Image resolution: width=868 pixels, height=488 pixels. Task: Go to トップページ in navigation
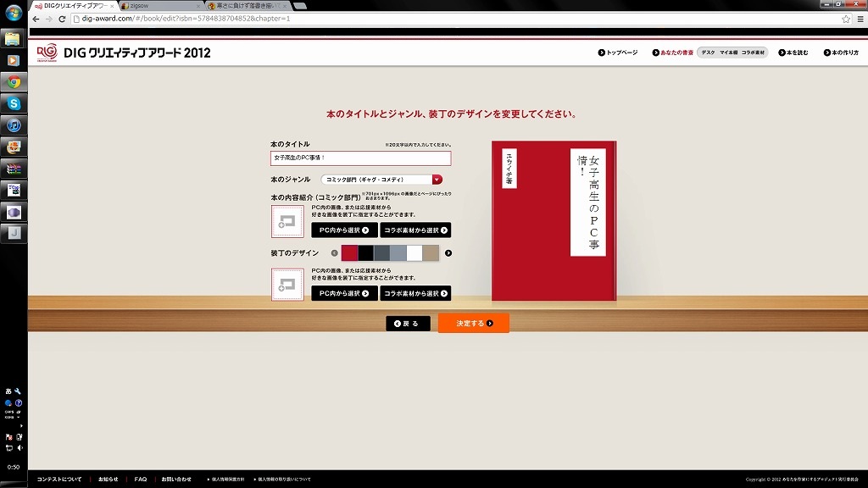pos(618,53)
